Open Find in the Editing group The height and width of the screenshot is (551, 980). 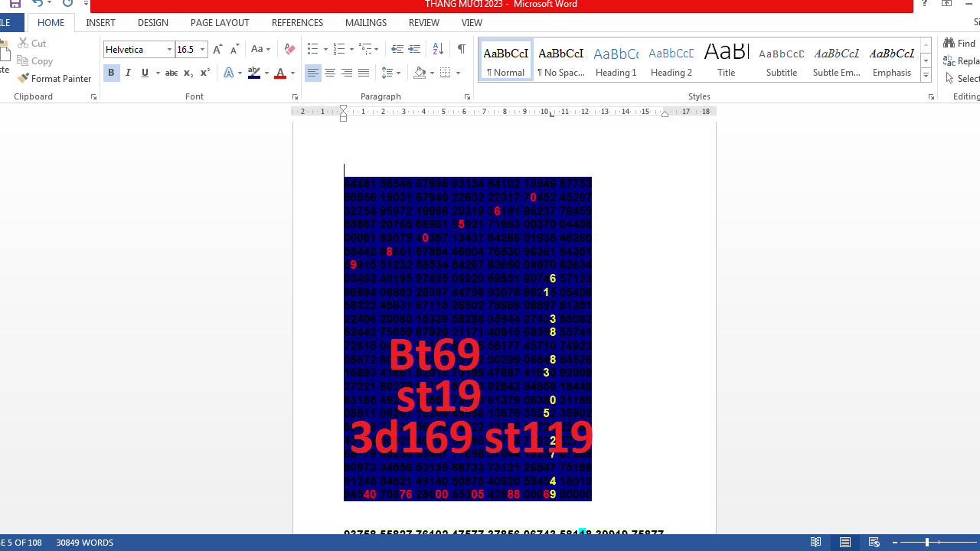(x=959, y=43)
